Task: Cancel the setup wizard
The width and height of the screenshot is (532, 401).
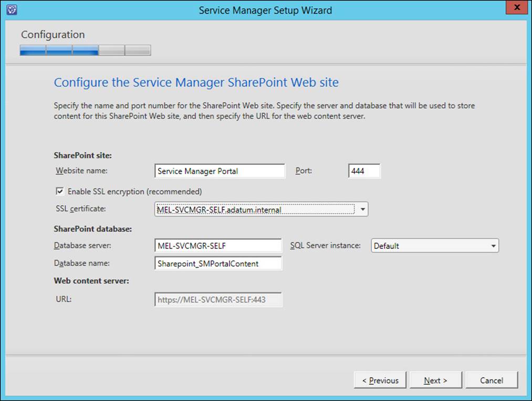Action: (492, 381)
